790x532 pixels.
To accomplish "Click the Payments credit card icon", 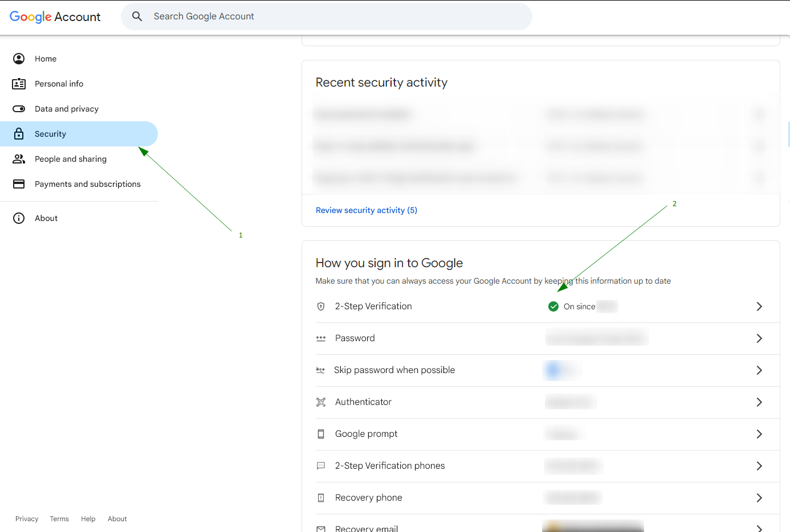I will (x=19, y=184).
